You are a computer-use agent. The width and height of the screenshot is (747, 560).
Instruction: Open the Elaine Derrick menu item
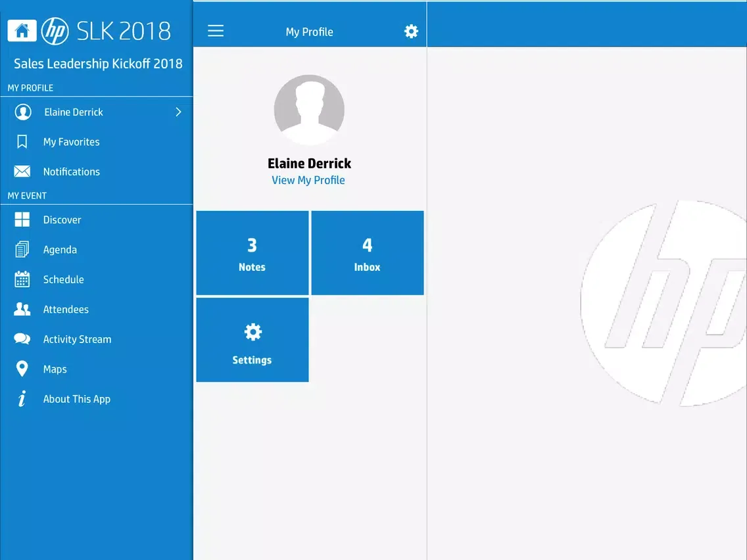coord(97,112)
